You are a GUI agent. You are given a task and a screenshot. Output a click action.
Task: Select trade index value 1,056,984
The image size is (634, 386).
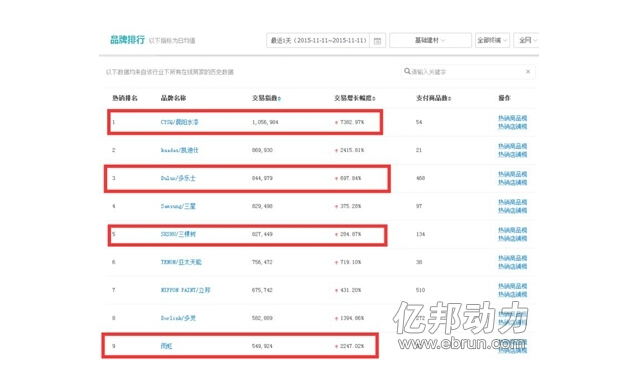(x=265, y=122)
